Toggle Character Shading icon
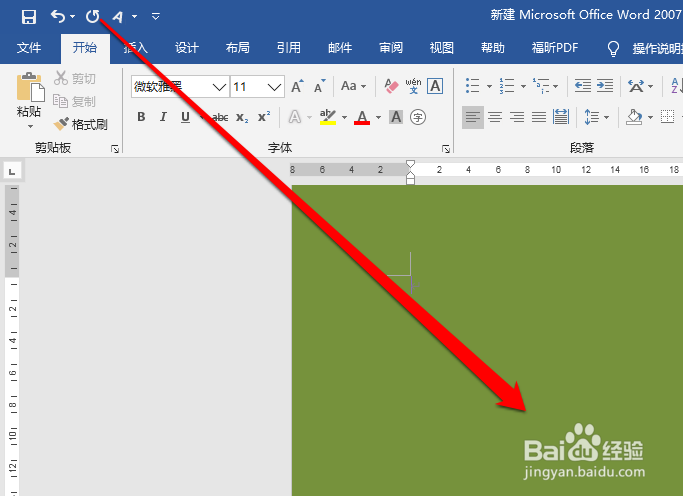This screenshot has height=496, width=683. pos(396,117)
